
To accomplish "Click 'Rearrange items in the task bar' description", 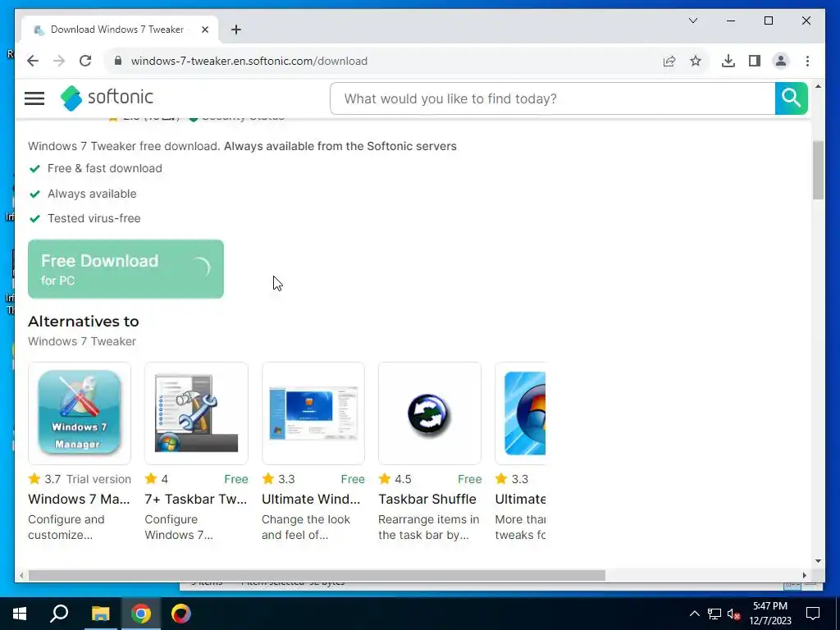I will click(x=428, y=527).
